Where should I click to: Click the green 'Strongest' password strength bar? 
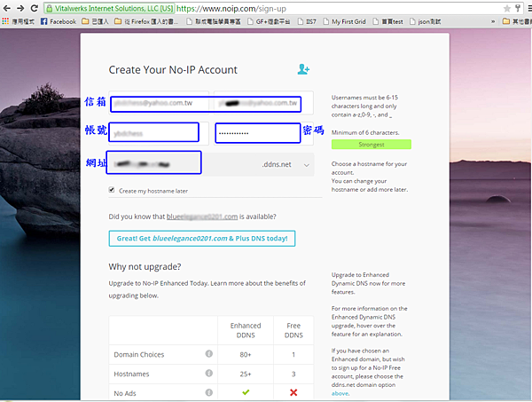tap(372, 145)
